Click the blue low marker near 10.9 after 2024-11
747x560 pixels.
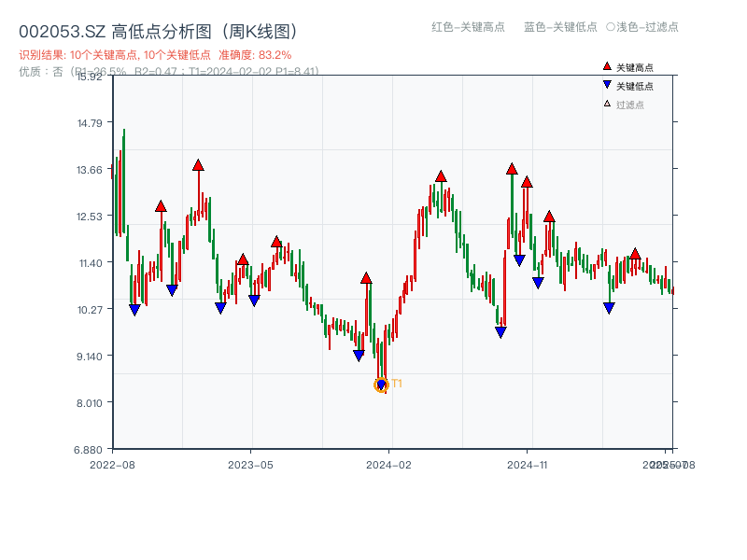pos(538,283)
